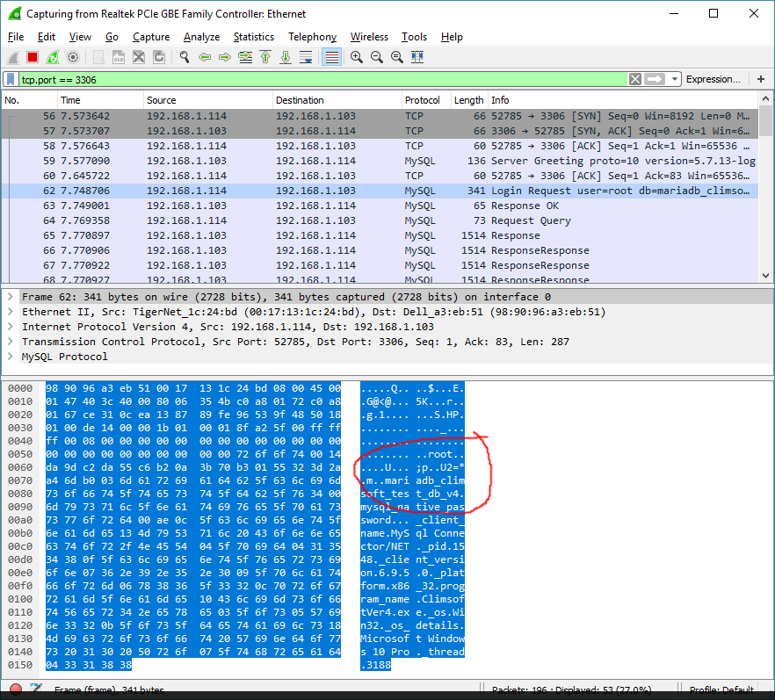This screenshot has width=775, height=700.
Task: Find a packet using the magnifier icon
Action: (x=184, y=56)
